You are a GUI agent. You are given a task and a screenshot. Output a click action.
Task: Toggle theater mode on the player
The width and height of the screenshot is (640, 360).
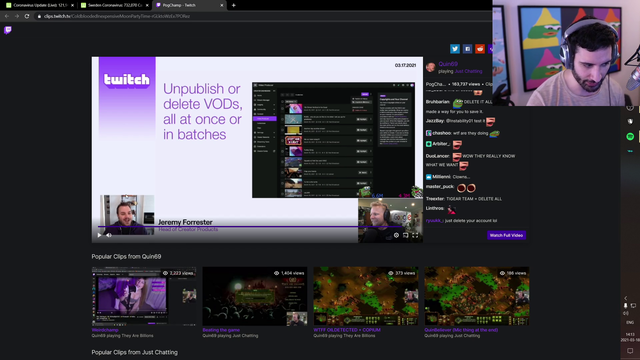coord(406,235)
